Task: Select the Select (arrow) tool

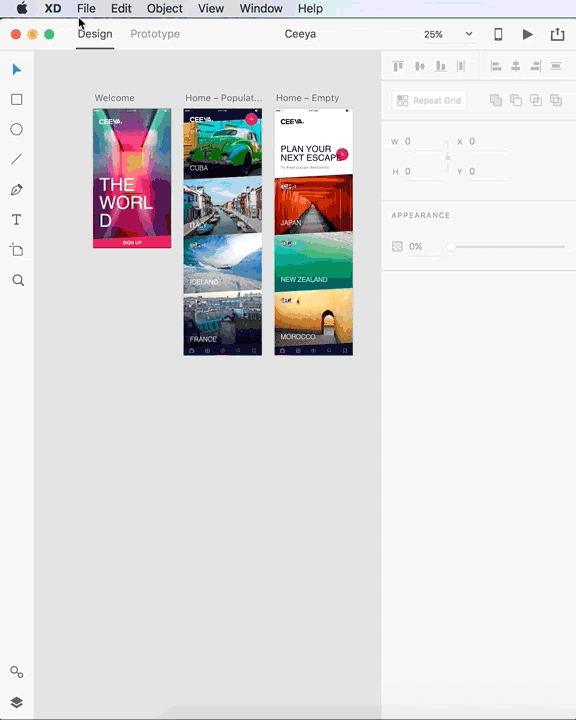Action: [17, 70]
